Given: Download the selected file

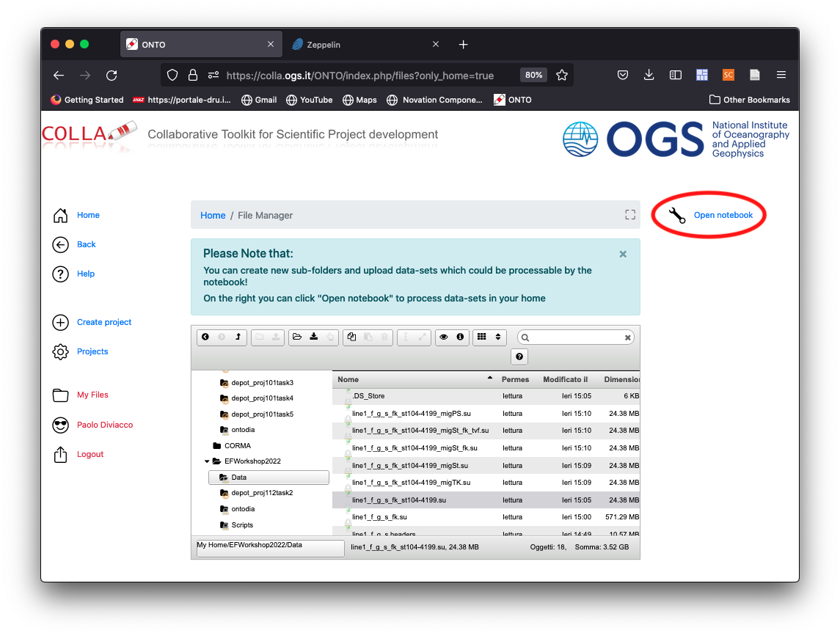Looking at the screenshot, I should click(x=314, y=337).
